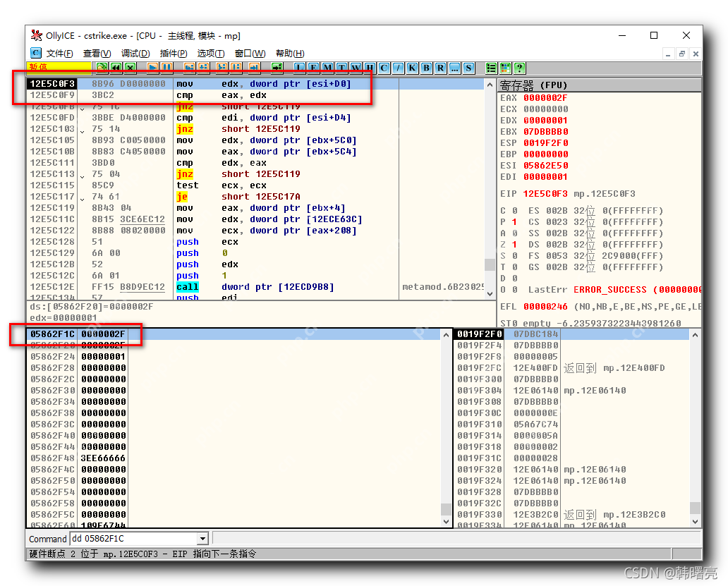The width and height of the screenshot is (728, 586).
Task: Open the Handles window via H icon
Action: 369,68
